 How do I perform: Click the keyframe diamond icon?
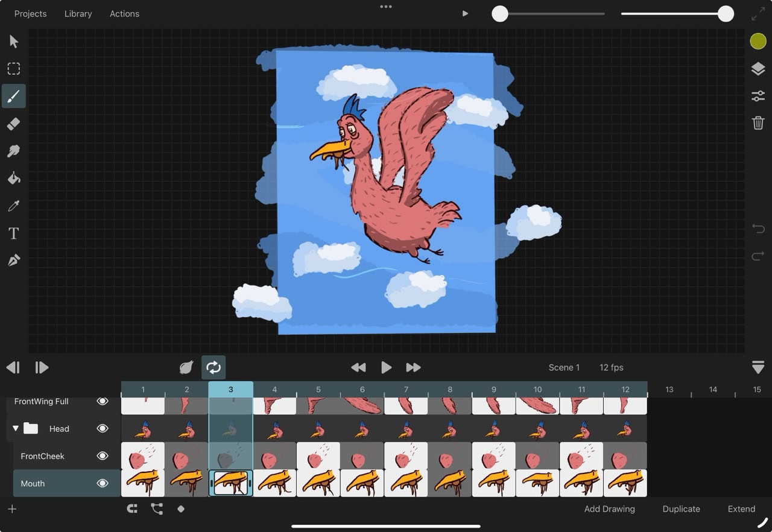(181, 509)
